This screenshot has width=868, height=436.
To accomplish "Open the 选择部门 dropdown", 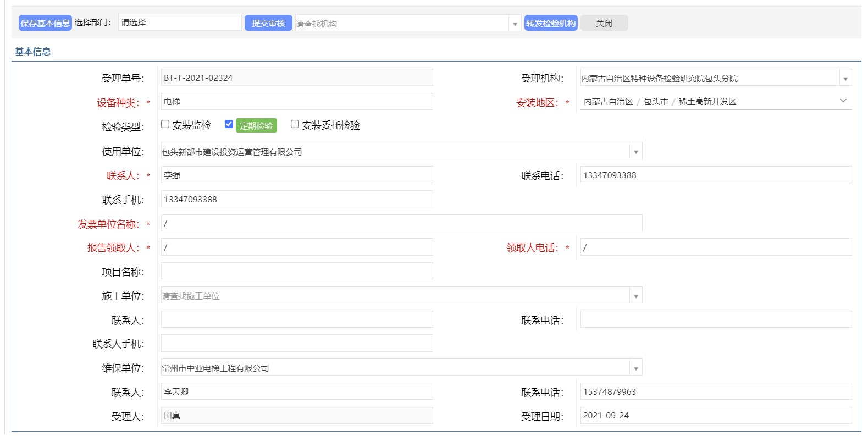I will point(180,23).
